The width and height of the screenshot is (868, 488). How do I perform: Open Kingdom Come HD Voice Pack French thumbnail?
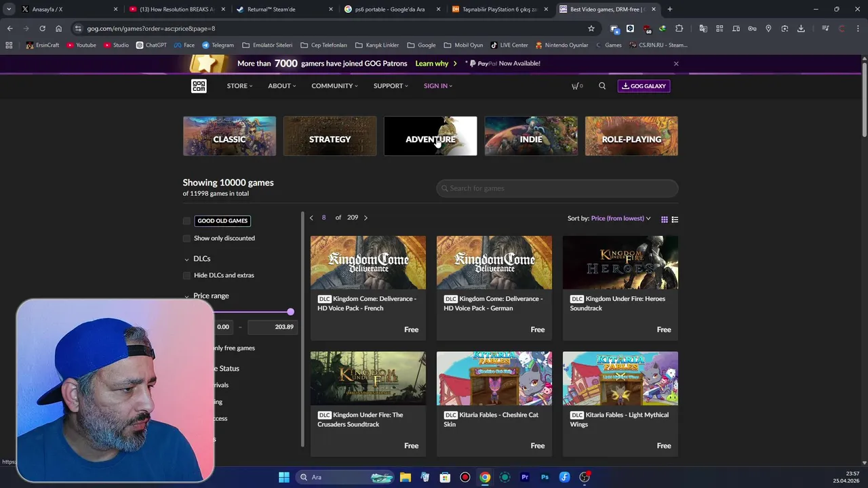(x=368, y=262)
